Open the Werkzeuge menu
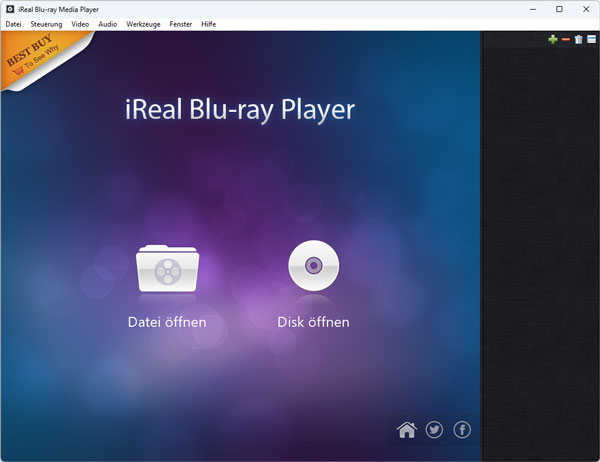Image resolution: width=600 pixels, height=462 pixels. [x=143, y=24]
